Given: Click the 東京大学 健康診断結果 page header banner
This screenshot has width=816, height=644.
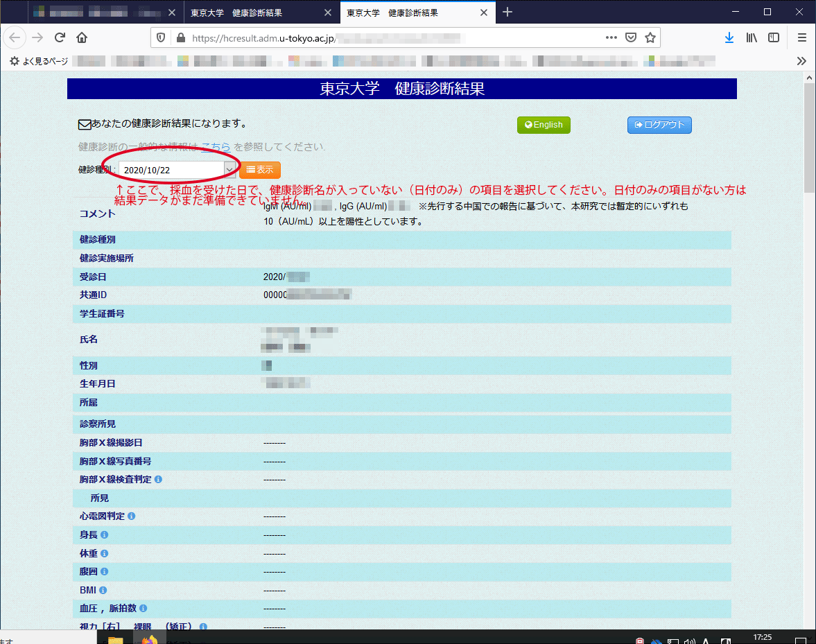Looking at the screenshot, I should coord(401,89).
